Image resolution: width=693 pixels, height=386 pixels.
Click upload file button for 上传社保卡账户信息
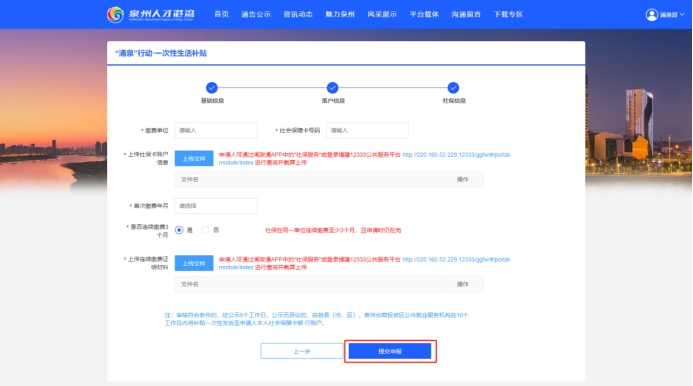[x=194, y=158]
